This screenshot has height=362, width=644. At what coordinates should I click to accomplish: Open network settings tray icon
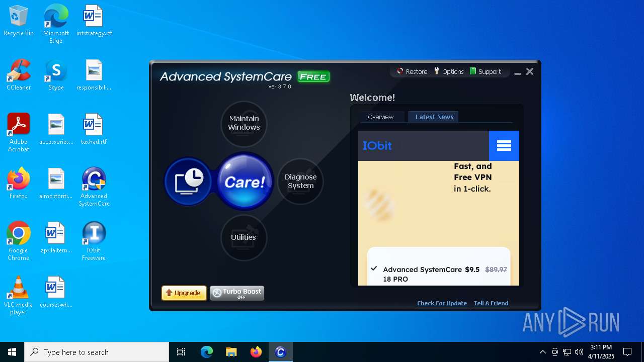click(x=567, y=352)
